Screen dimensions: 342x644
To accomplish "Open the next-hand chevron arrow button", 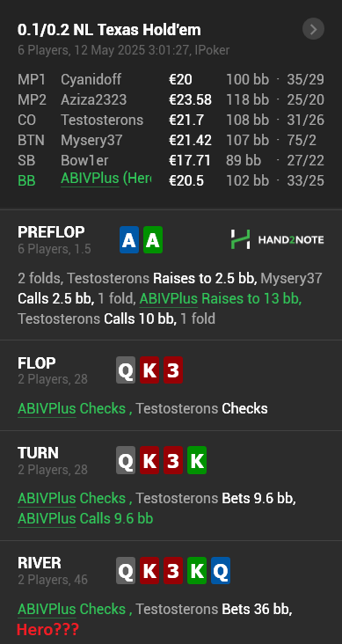I will [313, 30].
